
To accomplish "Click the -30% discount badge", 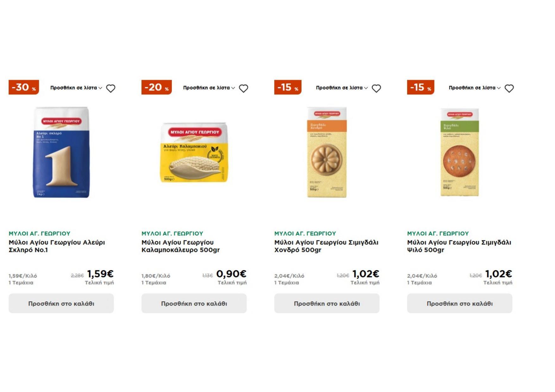I will [x=24, y=87].
